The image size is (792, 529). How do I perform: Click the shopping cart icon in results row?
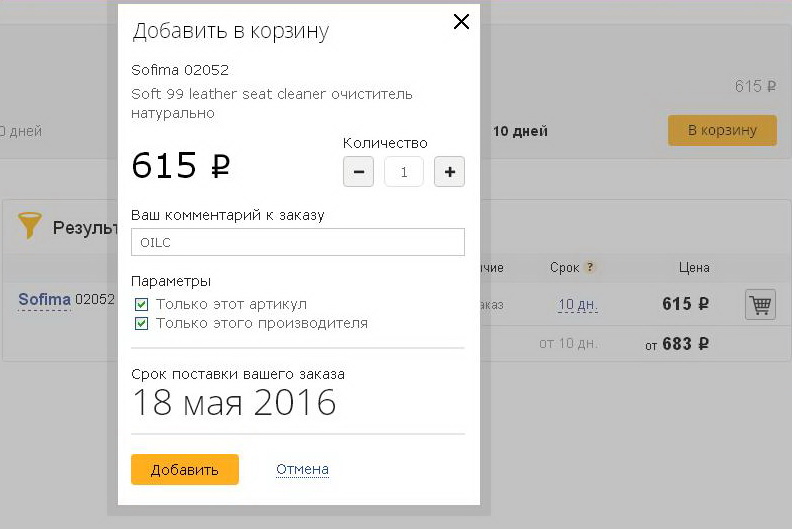pyautogui.click(x=760, y=304)
